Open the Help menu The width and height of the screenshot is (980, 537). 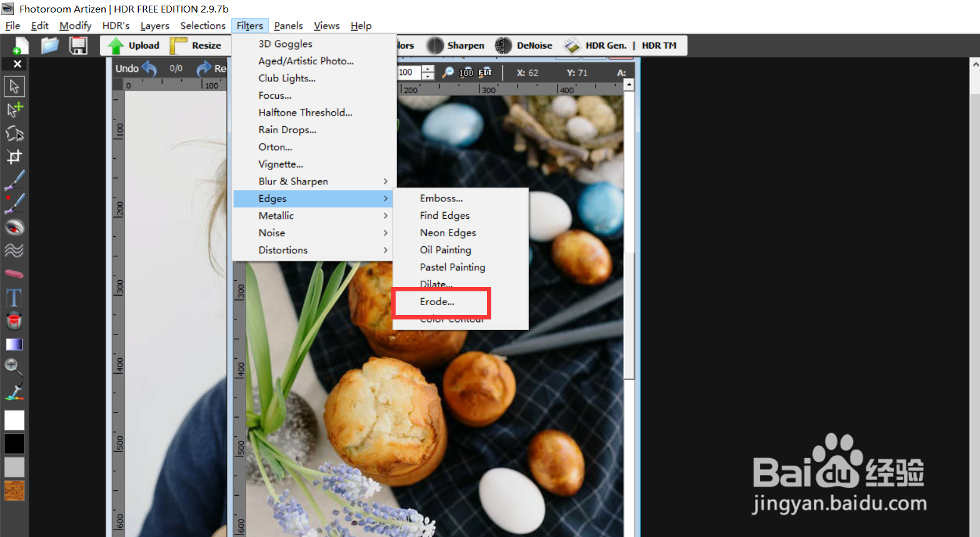point(361,26)
